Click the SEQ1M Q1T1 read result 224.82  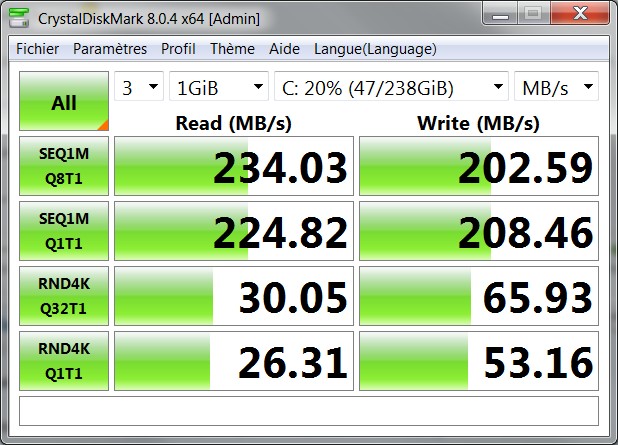click(x=234, y=231)
